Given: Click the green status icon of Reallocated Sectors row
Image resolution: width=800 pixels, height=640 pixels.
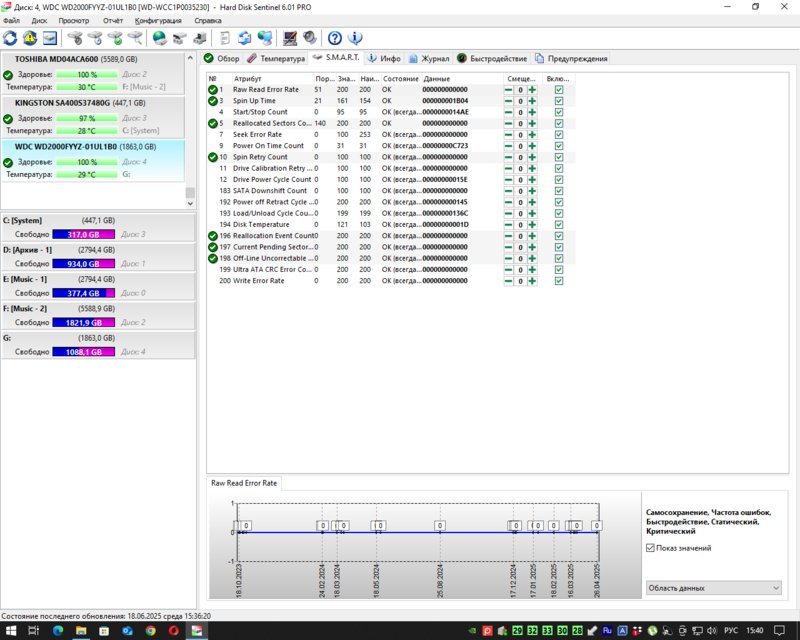Looking at the screenshot, I should tap(213, 123).
